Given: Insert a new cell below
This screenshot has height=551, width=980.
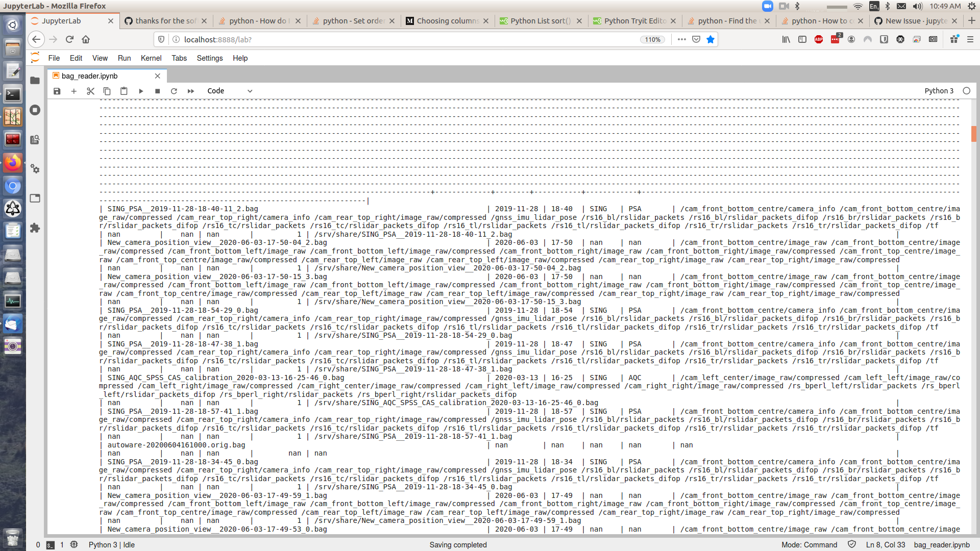Looking at the screenshot, I should click(x=73, y=91).
